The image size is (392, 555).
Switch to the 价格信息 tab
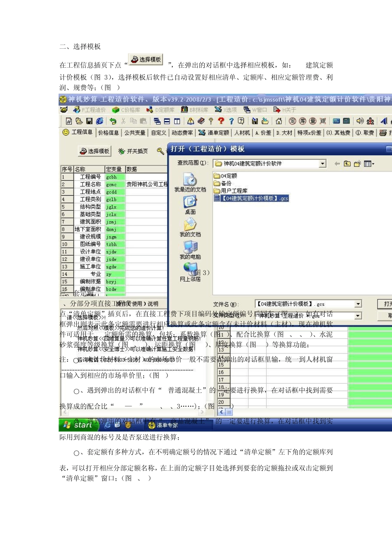[x=109, y=133]
